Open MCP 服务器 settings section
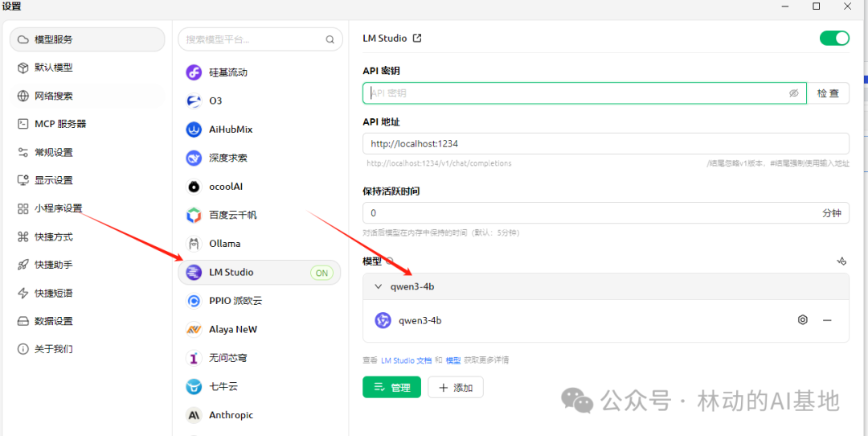This screenshot has height=436, width=868. click(x=88, y=124)
